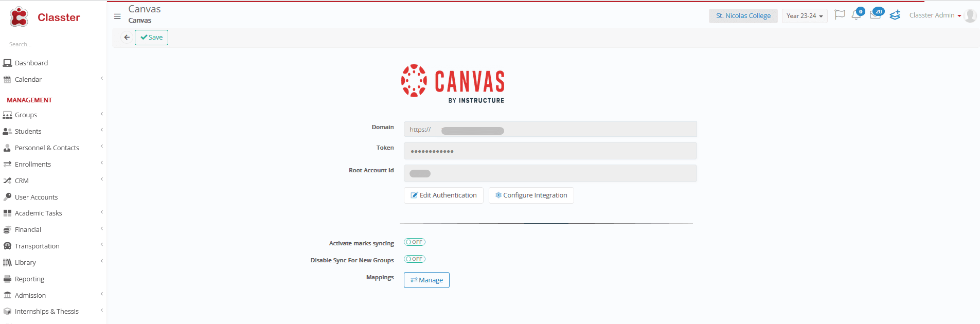Open the messages inbox icon

click(875, 15)
